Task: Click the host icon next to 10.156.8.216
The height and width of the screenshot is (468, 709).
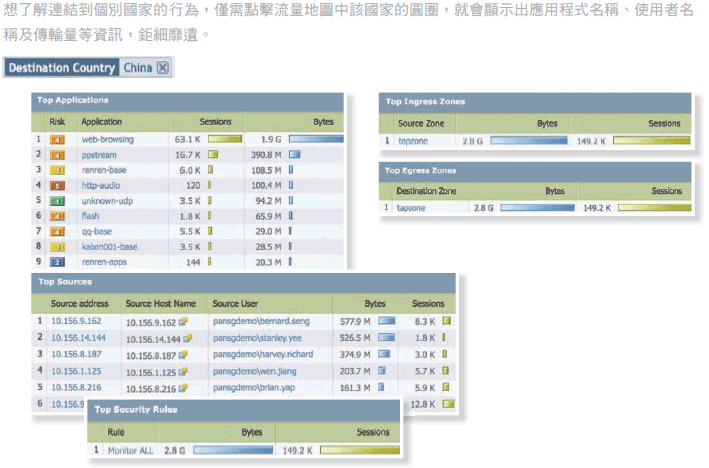Action: (x=184, y=387)
